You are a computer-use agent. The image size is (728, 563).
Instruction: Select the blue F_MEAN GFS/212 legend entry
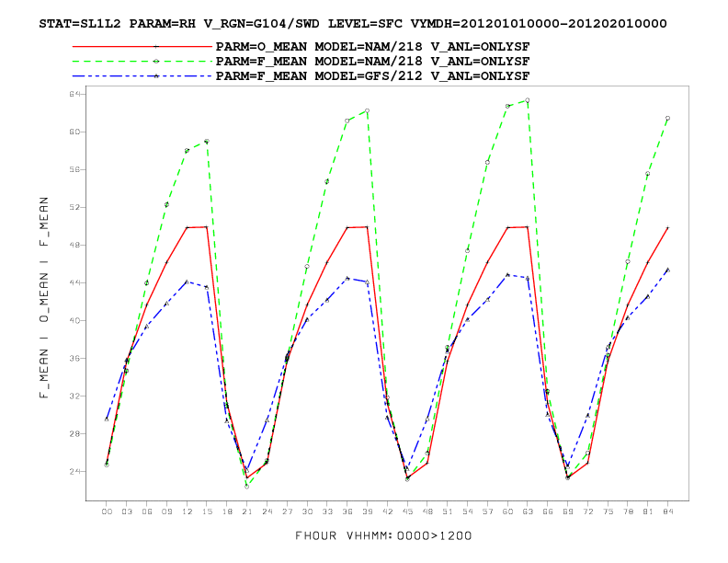pyautogui.click(x=301, y=76)
